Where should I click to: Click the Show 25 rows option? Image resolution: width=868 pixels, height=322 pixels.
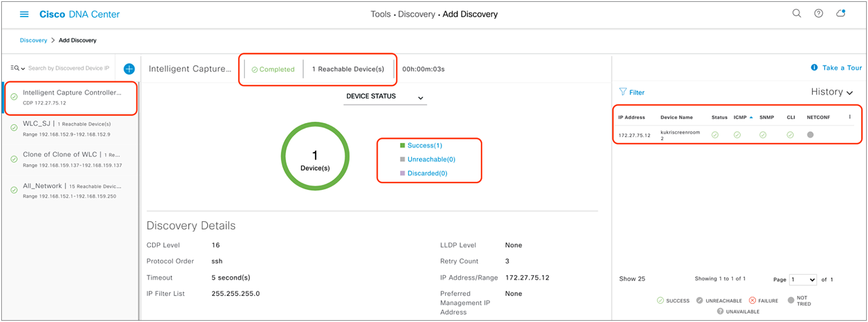[632, 279]
